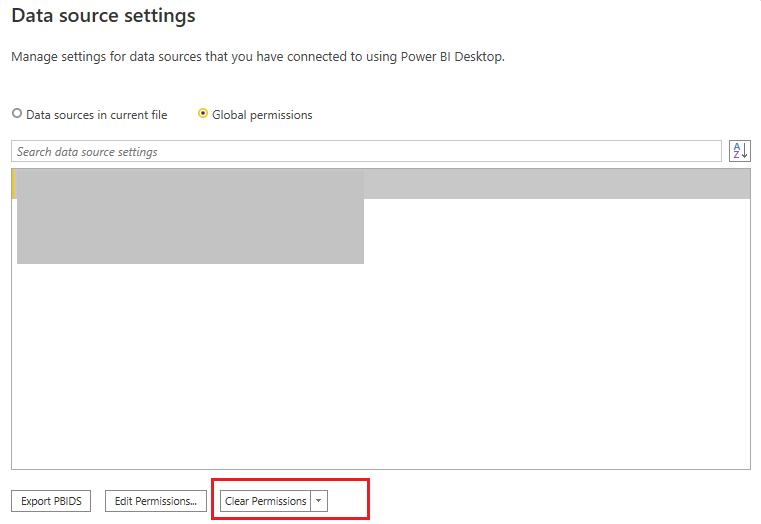Open the Clear Permissions dropdown arrow
The height and width of the screenshot is (524, 761).
coord(319,501)
